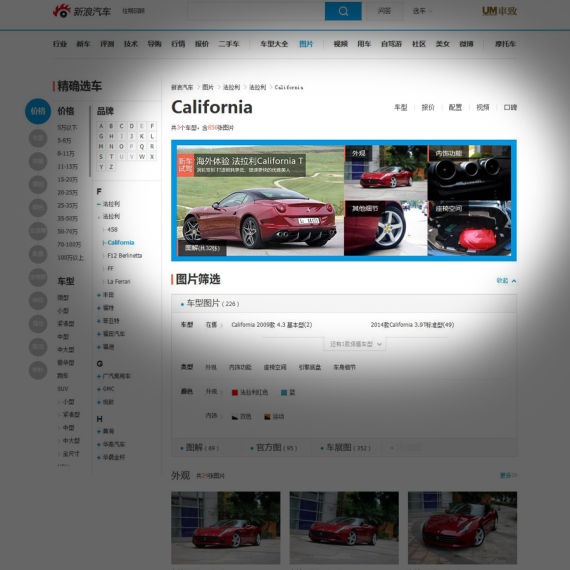
Task: Select the 458 model in brand tree
Action: 112,230
